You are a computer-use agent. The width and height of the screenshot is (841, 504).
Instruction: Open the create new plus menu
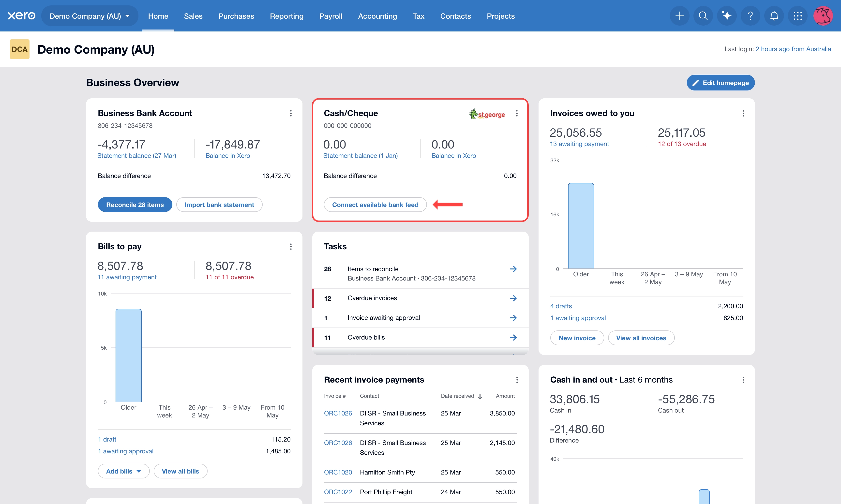coord(679,16)
